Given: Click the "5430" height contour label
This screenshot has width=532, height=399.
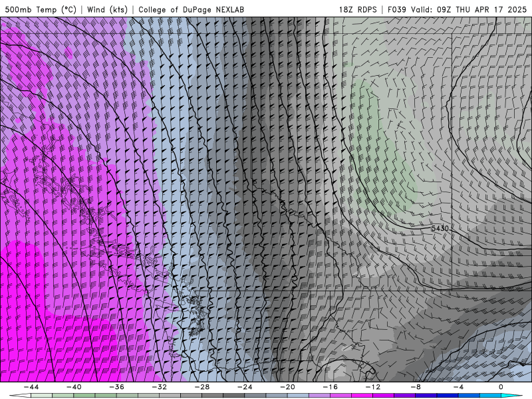Looking at the screenshot, I should [x=440, y=228].
